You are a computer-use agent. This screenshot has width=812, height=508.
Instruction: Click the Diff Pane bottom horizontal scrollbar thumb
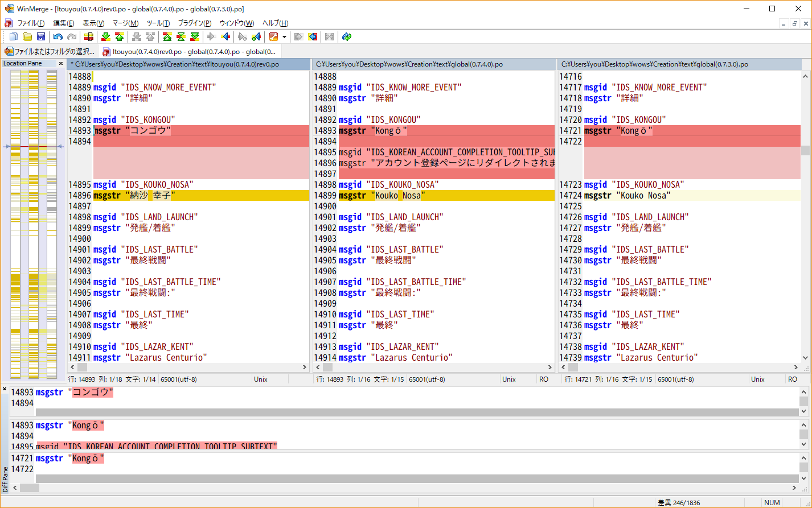[x=30, y=488]
